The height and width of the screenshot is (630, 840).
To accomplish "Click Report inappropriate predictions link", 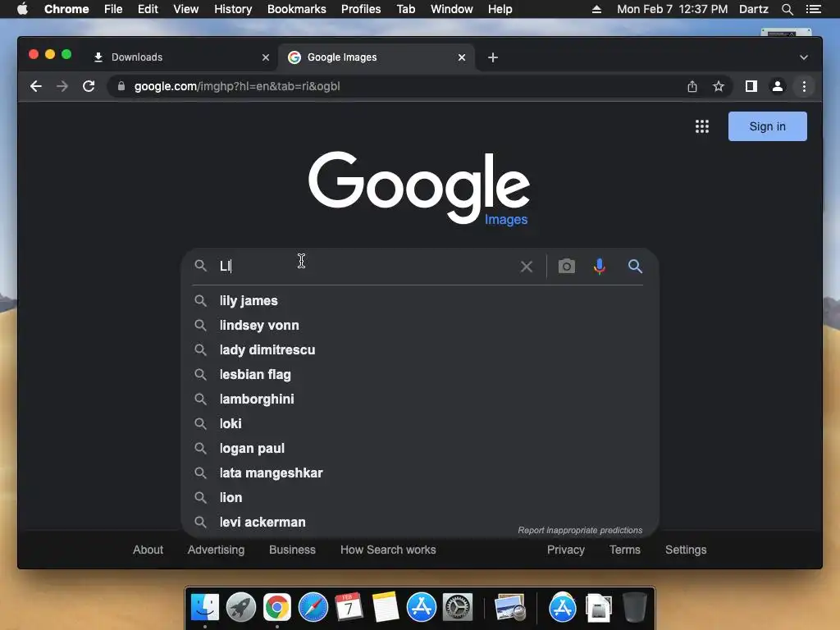I will (580, 531).
